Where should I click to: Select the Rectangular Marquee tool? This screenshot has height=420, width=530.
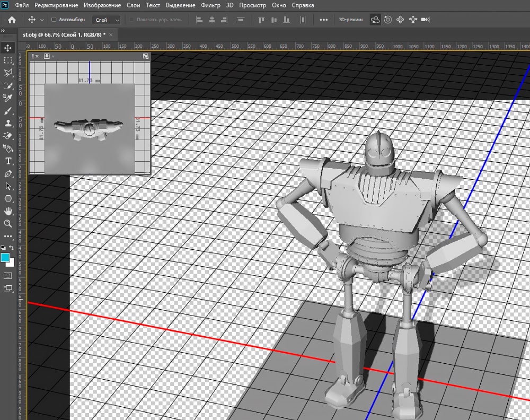tap(8, 60)
